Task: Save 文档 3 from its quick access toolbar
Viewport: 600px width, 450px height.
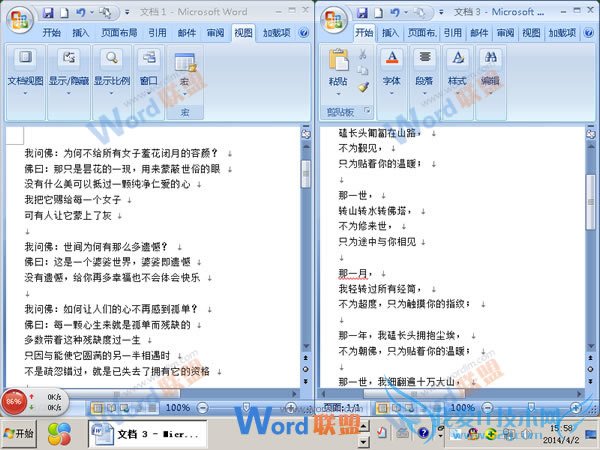Action: (362, 13)
